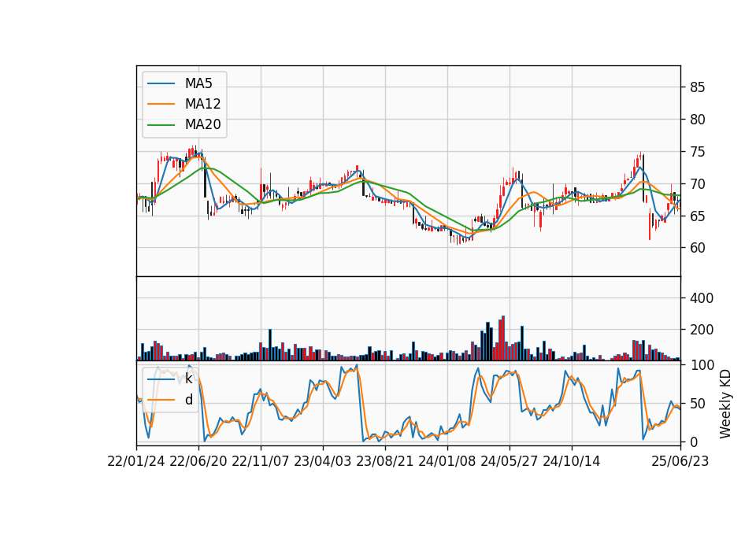Select the 25/06/23 date tick label

click(x=680, y=461)
